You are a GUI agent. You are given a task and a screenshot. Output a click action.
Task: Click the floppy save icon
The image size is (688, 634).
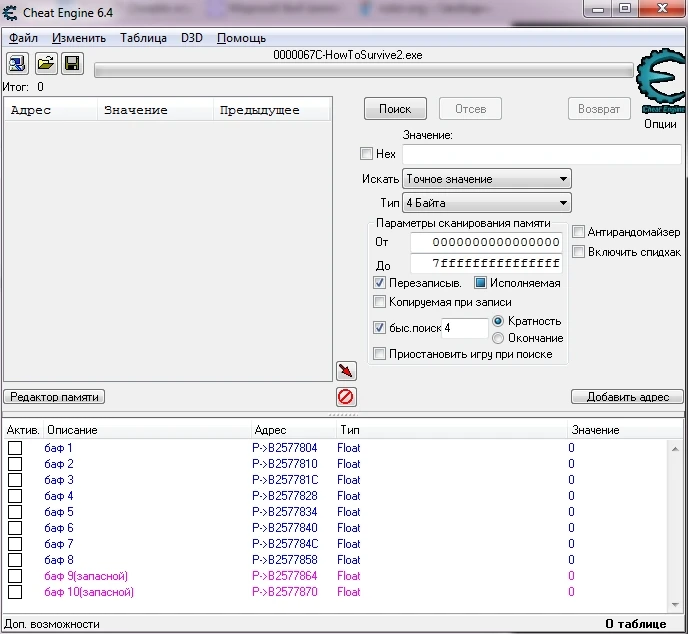click(72, 64)
